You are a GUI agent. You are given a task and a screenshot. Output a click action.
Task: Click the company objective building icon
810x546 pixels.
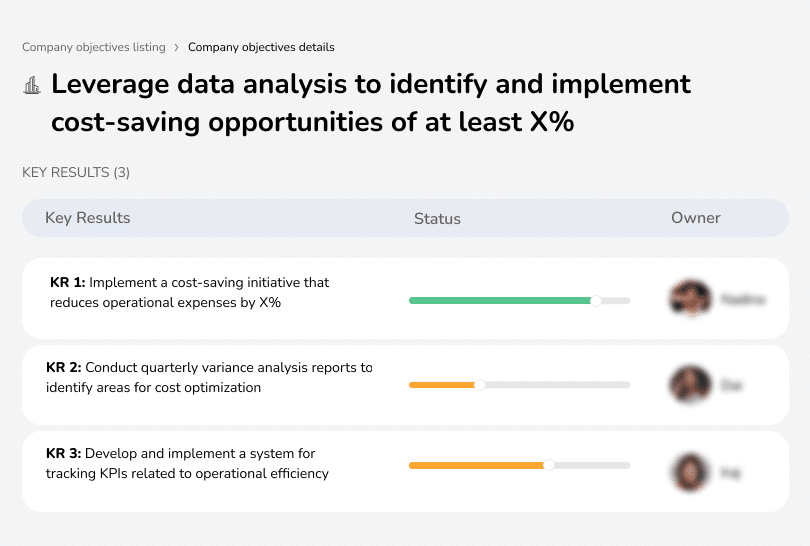[x=32, y=85]
